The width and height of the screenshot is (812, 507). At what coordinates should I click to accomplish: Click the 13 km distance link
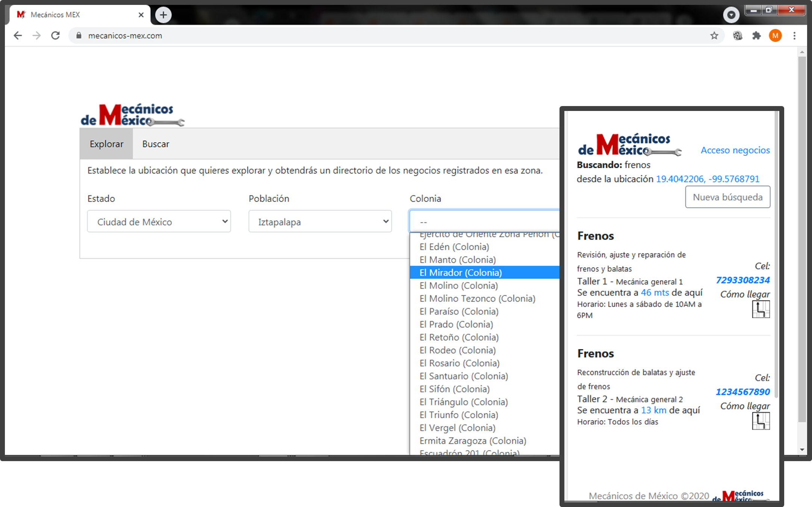[654, 410]
